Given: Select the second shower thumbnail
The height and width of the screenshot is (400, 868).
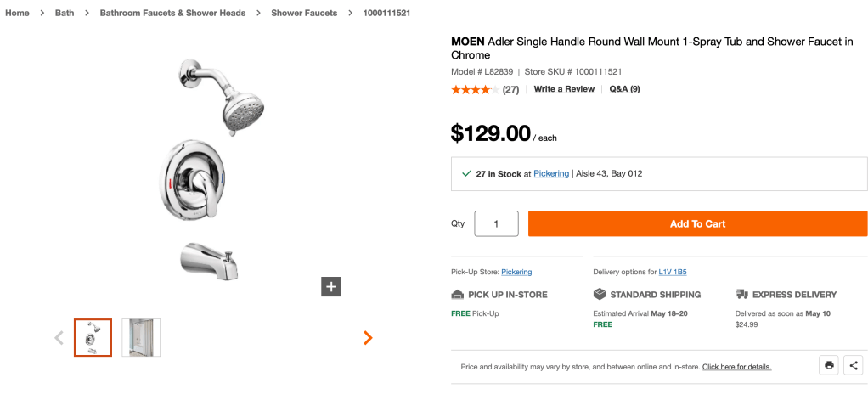Looking at the screenshot, I should [141, 337].
